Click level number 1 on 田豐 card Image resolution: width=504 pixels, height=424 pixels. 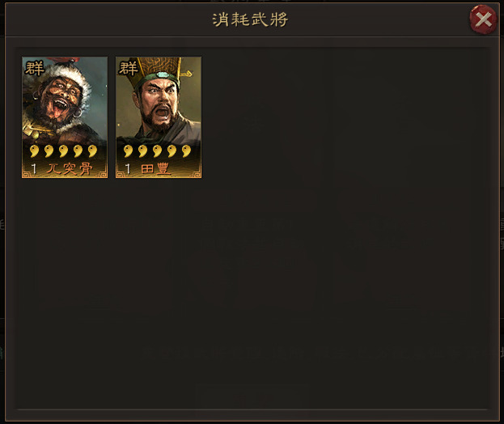128,169
